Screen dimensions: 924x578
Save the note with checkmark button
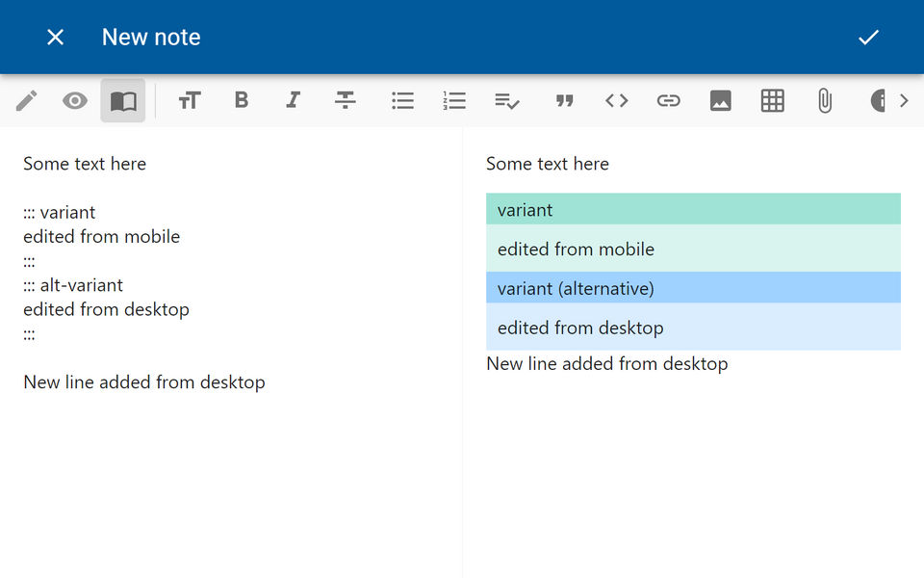tap(869, 37)
